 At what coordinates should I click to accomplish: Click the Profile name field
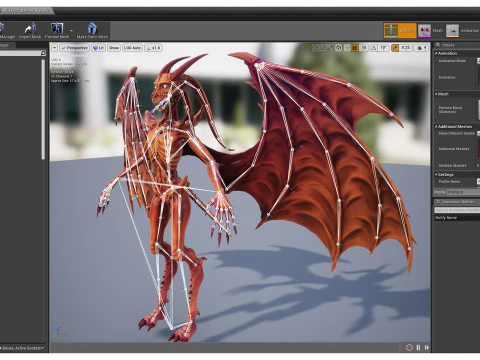[463, 192]
